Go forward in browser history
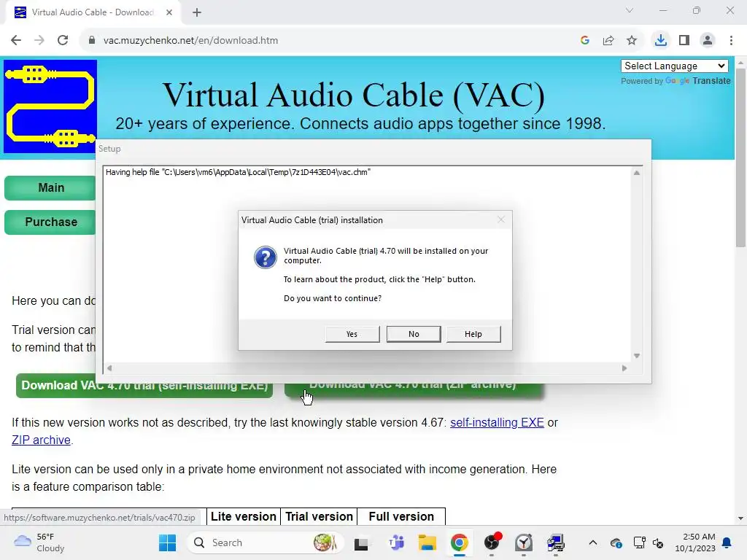The height and width of the screenshot is (560, 747). (x=39, y=41)
